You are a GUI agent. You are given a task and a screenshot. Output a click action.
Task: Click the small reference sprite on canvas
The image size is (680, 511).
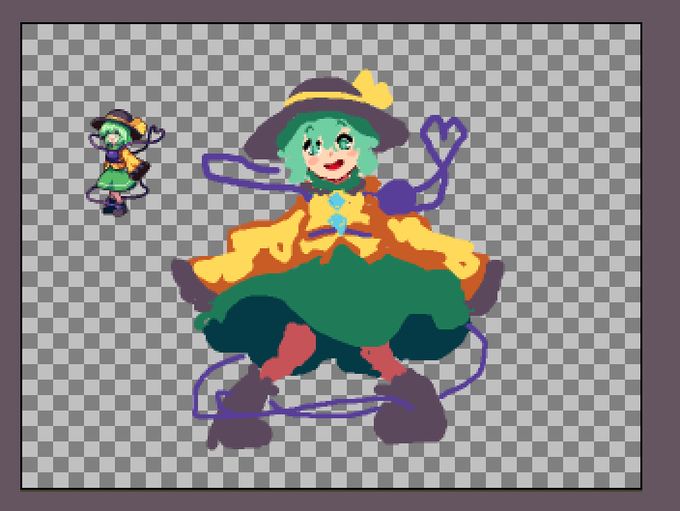[x=125, y=163]
